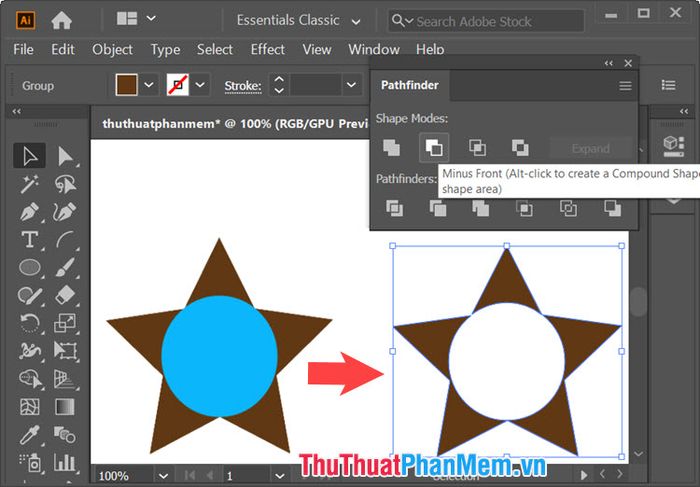The height and width of the screenshot is (487, 700).
Task: Open the File menu
Action: pos(23,49)
